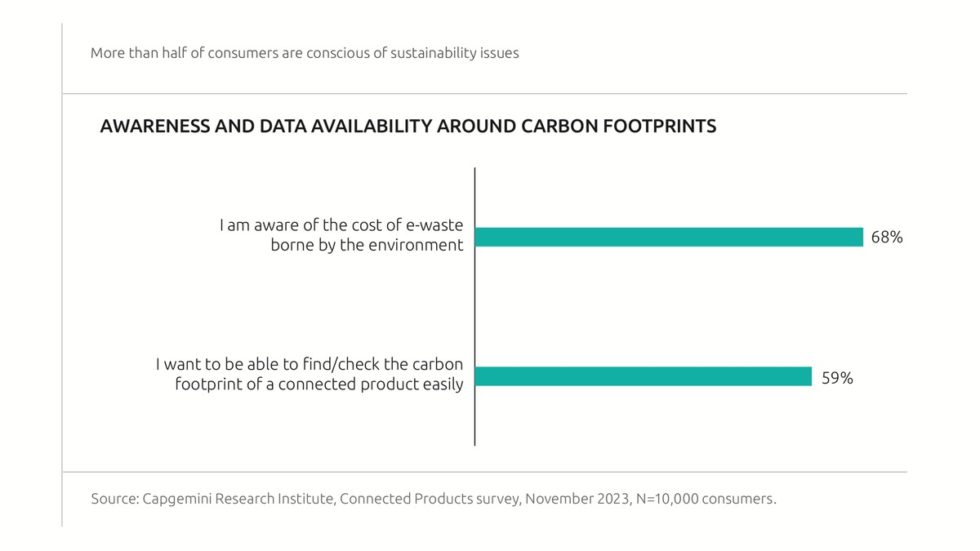Click the teal 68% e-waste awareness bar
Viewport: 980px width, 551px height.
668,237
